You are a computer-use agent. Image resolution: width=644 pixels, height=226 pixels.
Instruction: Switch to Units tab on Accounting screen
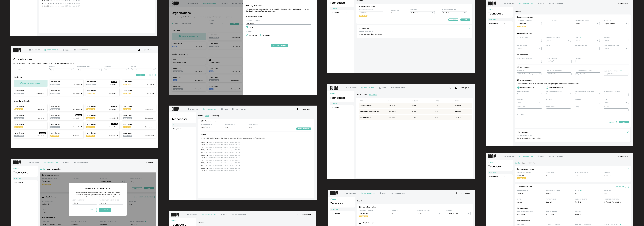coord(365,94)
